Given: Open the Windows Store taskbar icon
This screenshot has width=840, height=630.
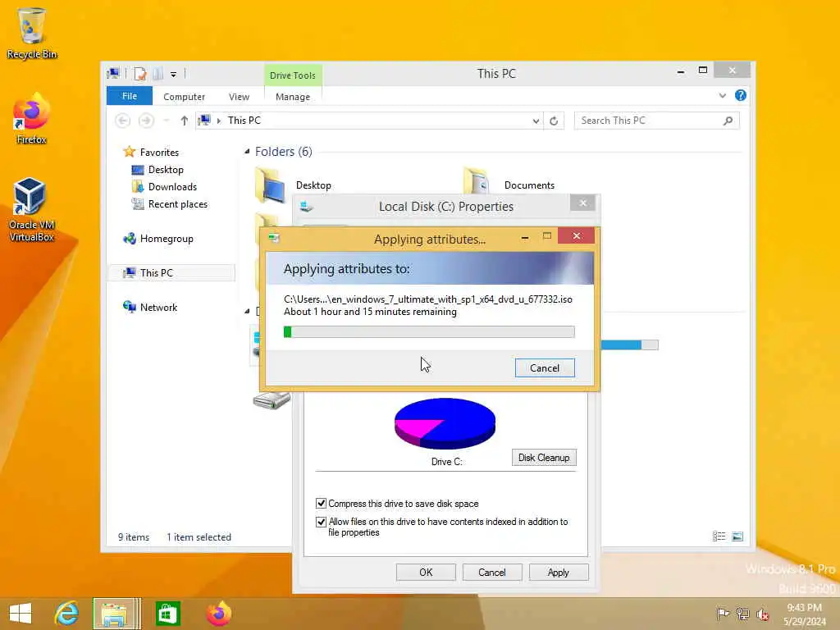Looking at the screenshot, I should coord(167,614).
